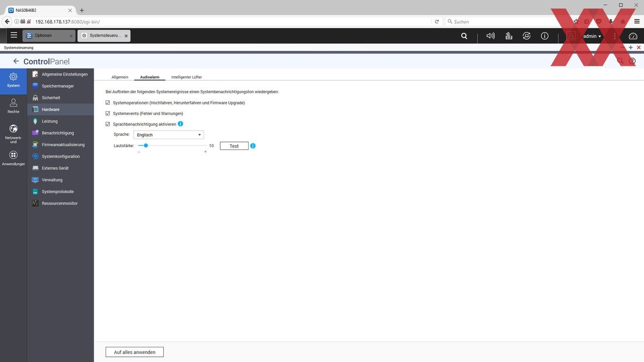This screenshot has height=362, width=644.
Task: Click the Speichermanager icon in sidebar
Action: 35,86
